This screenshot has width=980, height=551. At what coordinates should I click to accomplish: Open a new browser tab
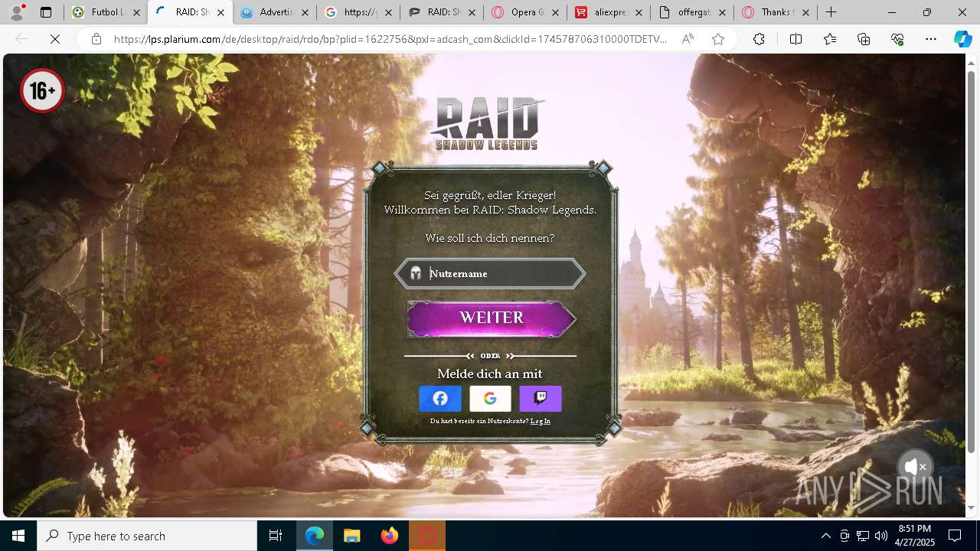tap(831, 12)
